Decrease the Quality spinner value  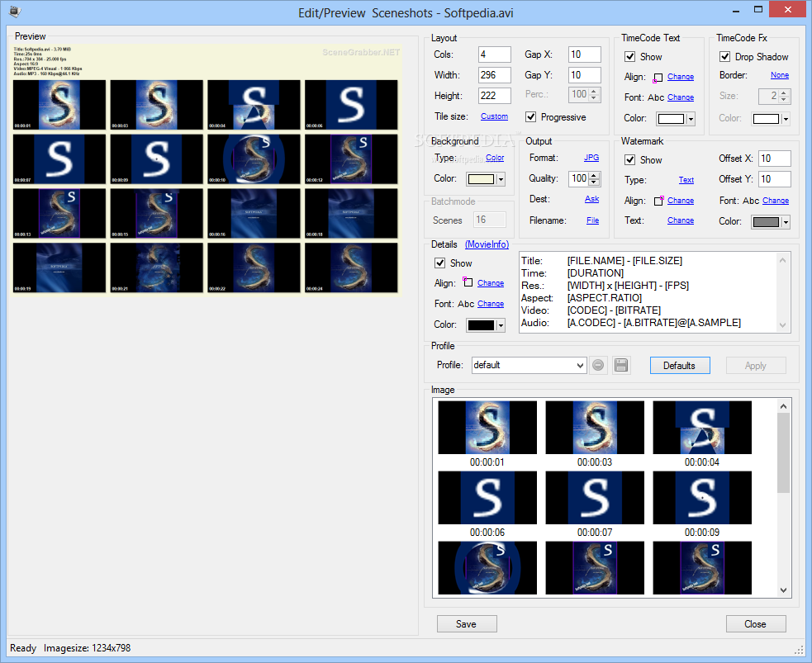click(x=595, y=182)
